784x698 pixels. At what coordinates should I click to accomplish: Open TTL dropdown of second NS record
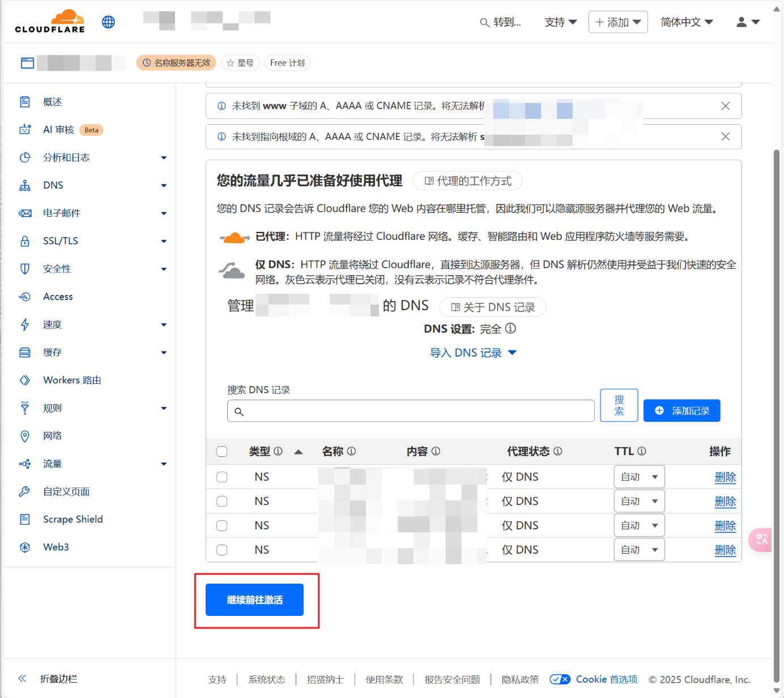click(639, 502)
